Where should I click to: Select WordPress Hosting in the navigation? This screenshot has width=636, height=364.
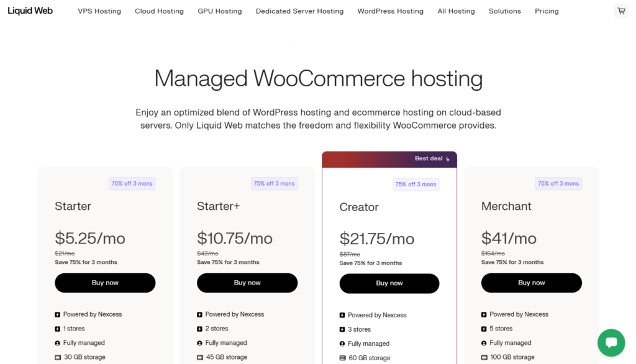(390, 11)
